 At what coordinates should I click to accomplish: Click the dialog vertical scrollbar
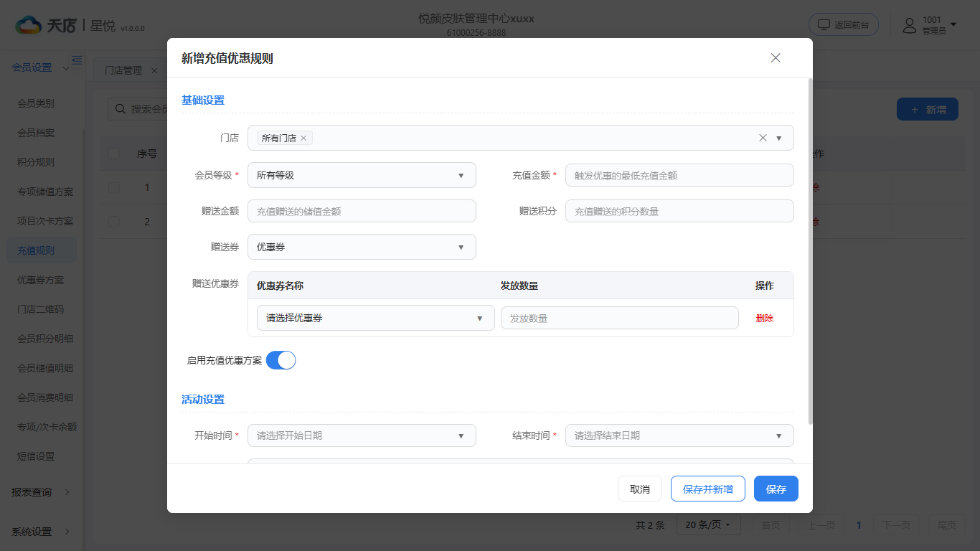pyautogui.click(x=811, y=251)
